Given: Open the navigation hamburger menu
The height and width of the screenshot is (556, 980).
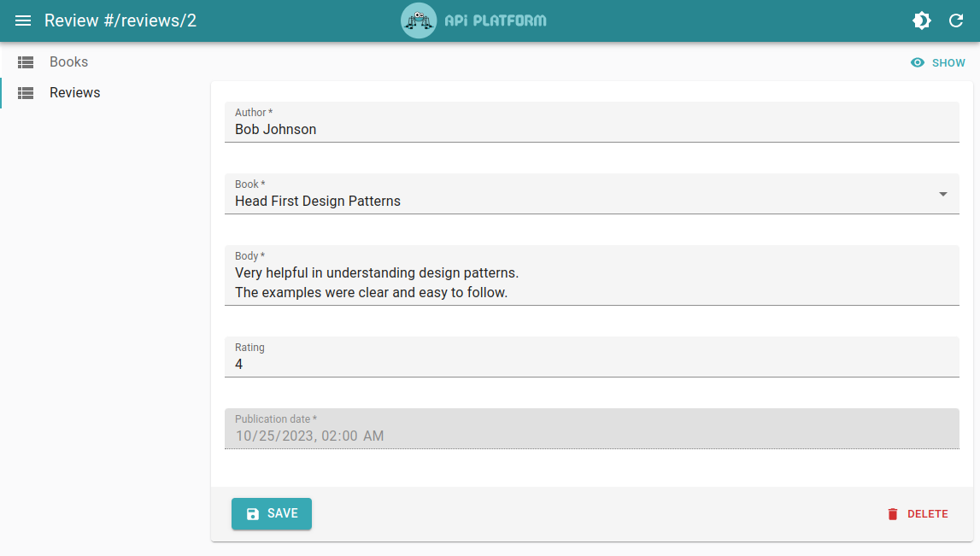Looking at the screenshot, I should (x=22, y=20).
